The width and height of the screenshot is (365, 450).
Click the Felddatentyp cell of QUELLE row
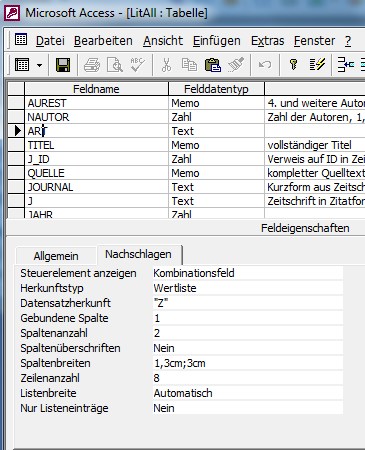216,173
